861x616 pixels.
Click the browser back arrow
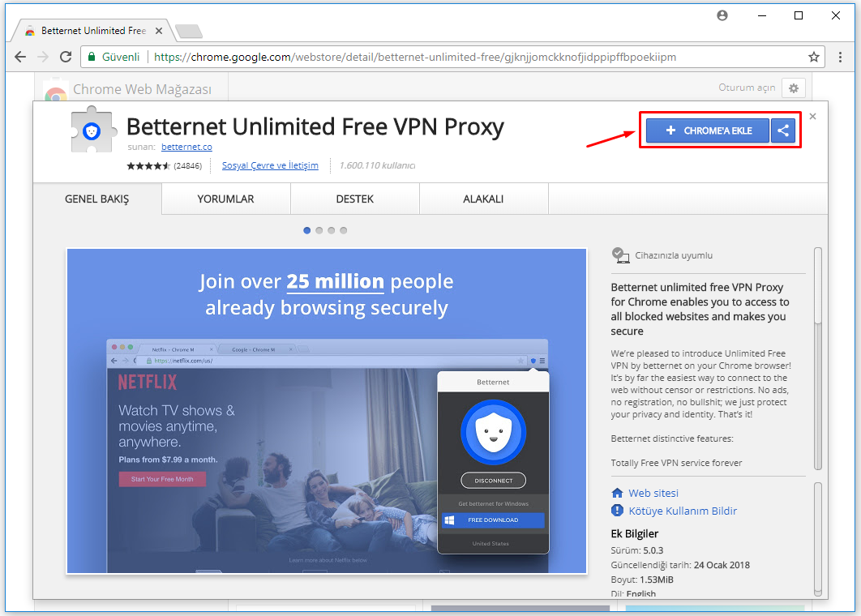(x=20, y=57)
